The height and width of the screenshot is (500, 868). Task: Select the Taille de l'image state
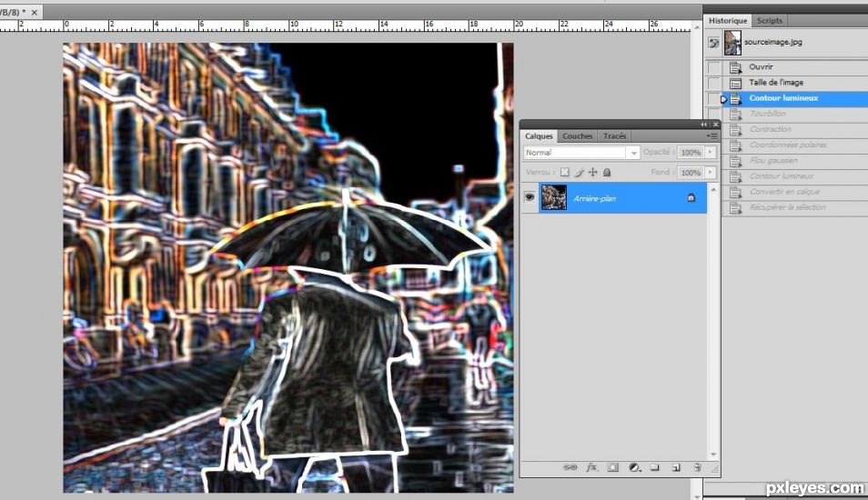[795, 83]
